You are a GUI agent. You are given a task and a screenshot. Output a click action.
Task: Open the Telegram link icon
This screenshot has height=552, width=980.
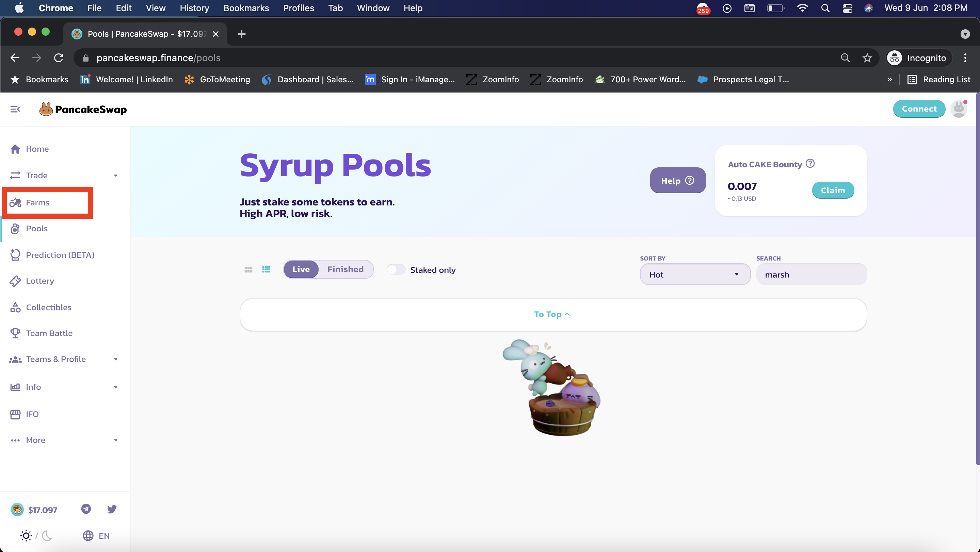coord(86,509)
